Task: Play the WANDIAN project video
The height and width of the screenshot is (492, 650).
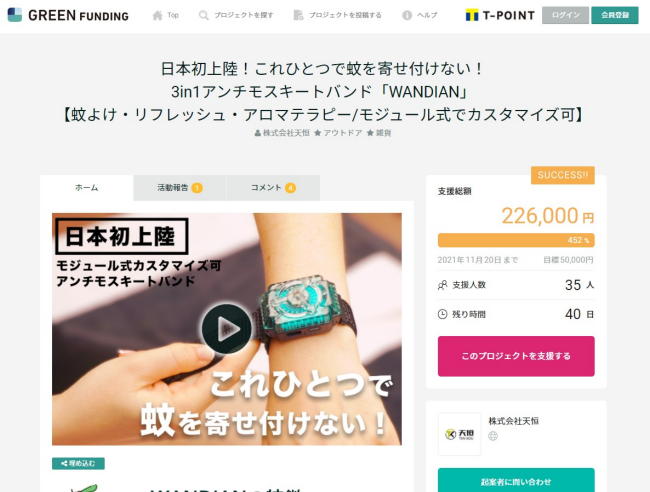Action: point(227,329)
